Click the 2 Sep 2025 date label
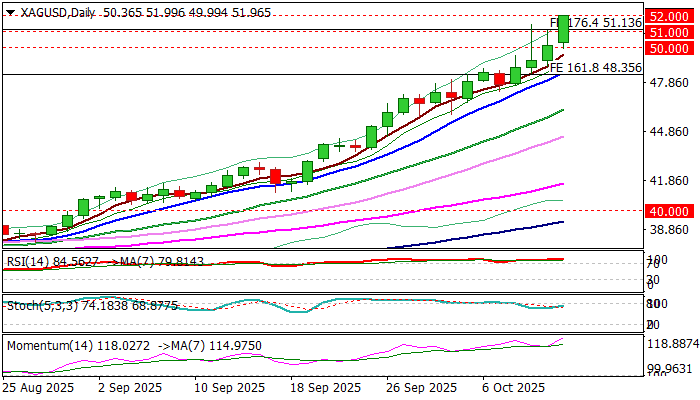Viewport: 700px width, 400px height. (x=129, y=387)
